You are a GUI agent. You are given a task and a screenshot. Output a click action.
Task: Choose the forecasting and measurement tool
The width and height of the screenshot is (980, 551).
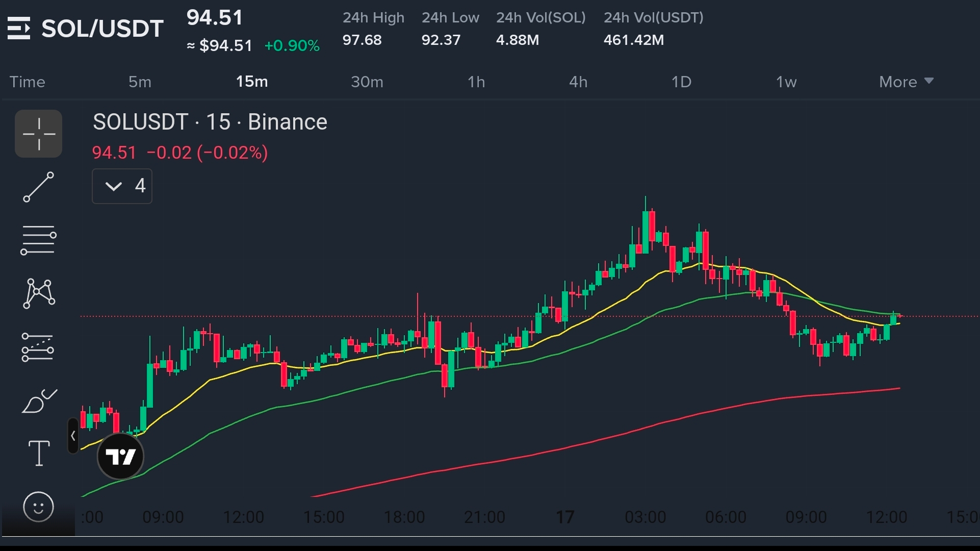click(38, 347)
